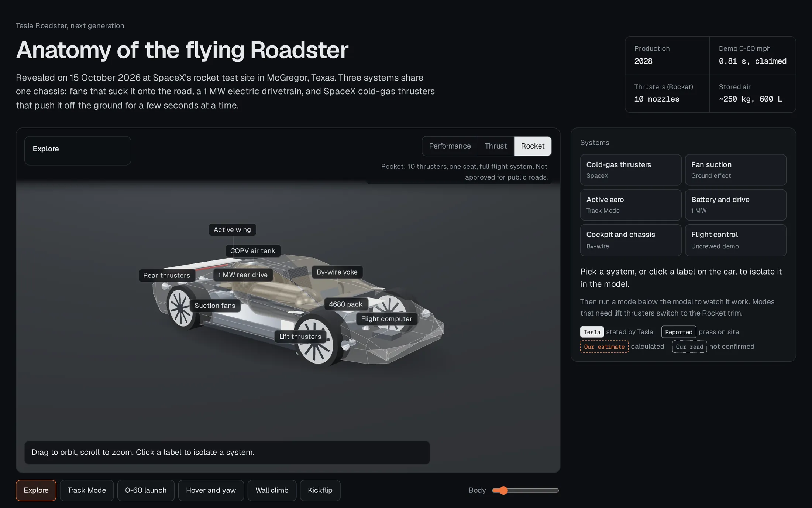The height and width of the screenshot is (508, 812).
Task: Click the Thrusters 10 nozzles stat
Action: tap(667, 93)
